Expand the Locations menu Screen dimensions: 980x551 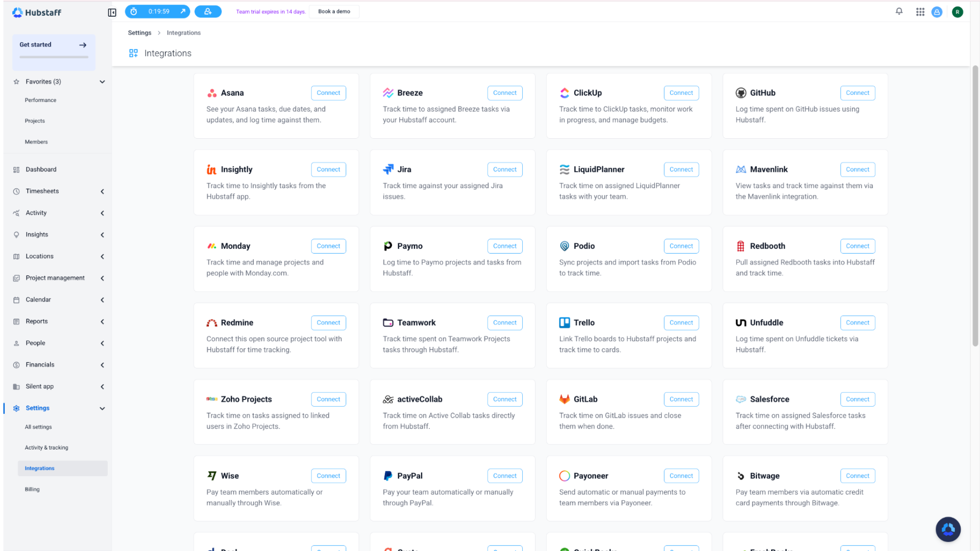pyautogui.click(x=103, y=257)
